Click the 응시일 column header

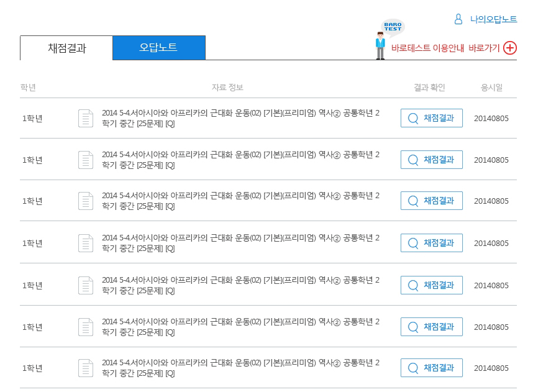click(x=491, y=88)
